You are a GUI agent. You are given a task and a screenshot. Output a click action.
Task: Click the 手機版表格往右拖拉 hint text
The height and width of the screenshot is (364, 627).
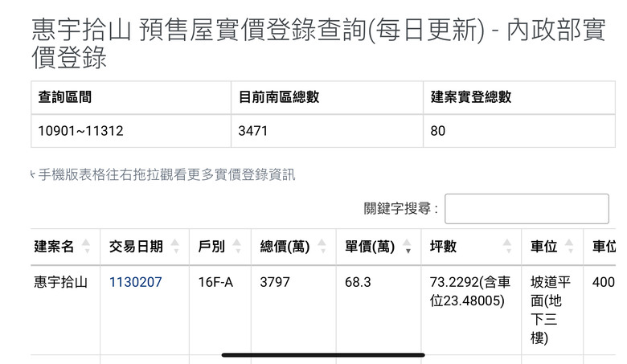[163, 174]
